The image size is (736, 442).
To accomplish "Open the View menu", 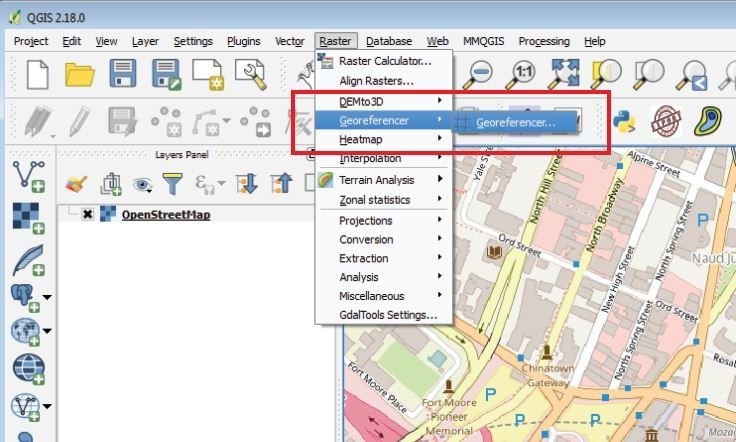I will (x=107, y=41).
